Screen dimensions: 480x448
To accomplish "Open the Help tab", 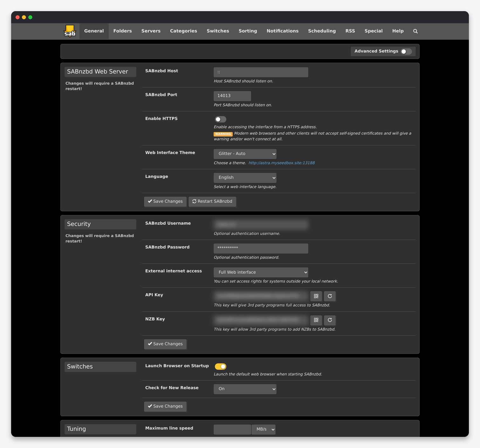I will pyautogui.click(x=398, y=31).
